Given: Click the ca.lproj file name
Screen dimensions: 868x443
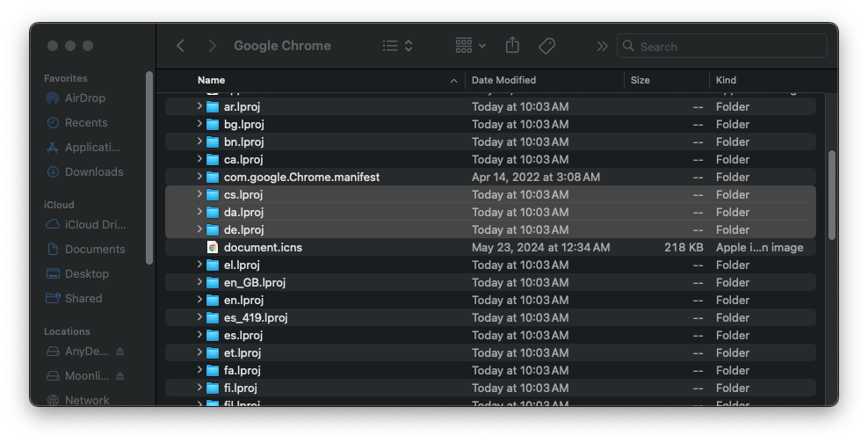Looking at the screenshot, I should (x=243, y=159).
